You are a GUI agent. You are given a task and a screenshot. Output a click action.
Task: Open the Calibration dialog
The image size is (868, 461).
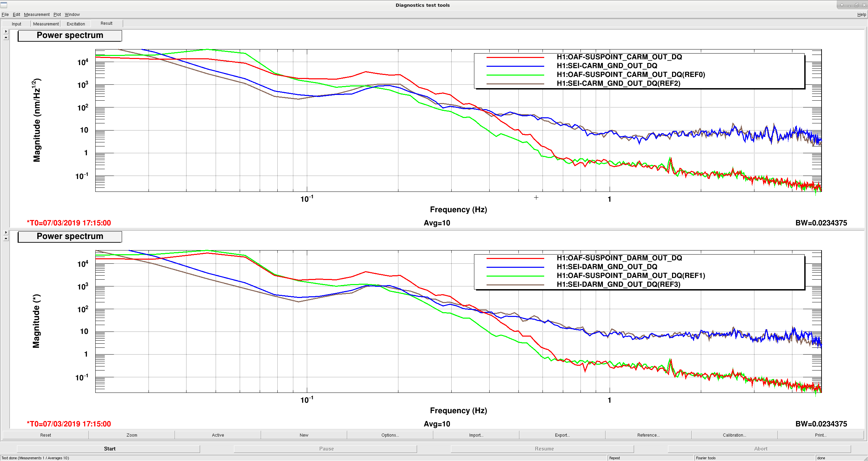[x=734, y=435]
